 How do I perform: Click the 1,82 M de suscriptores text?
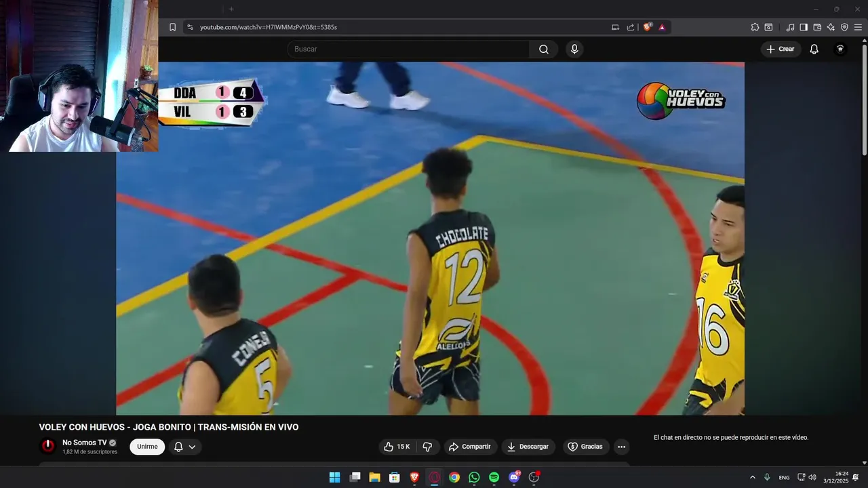pos(90,452)
